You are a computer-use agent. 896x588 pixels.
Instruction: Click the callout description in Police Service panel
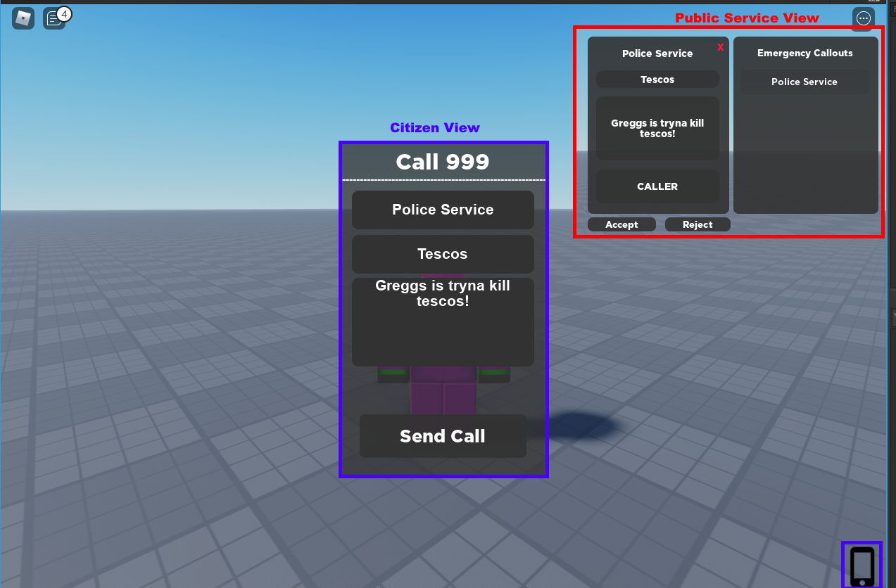coord(657,128)
